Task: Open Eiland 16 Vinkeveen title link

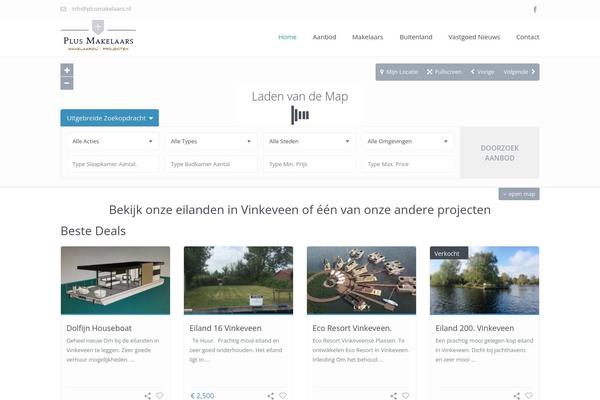Action: point(225,328)
